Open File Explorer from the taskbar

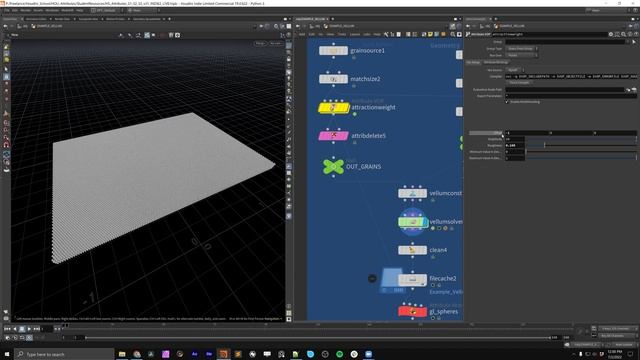pyautogui.click(x=122, y=354)
